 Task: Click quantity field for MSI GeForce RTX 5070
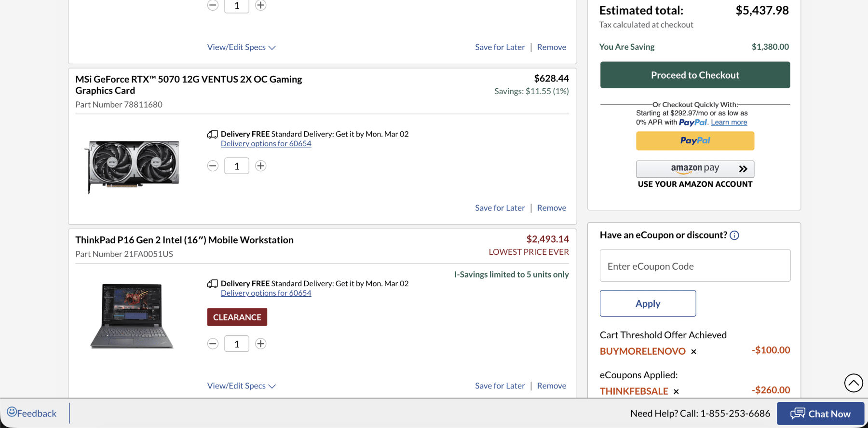pyautogui.click(x=237, y=166)
